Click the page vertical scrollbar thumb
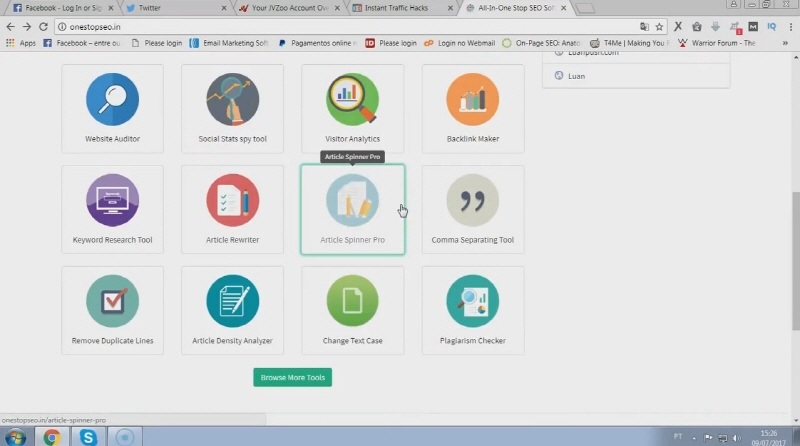Screen dimensions: 800x446 click(795, 260)
